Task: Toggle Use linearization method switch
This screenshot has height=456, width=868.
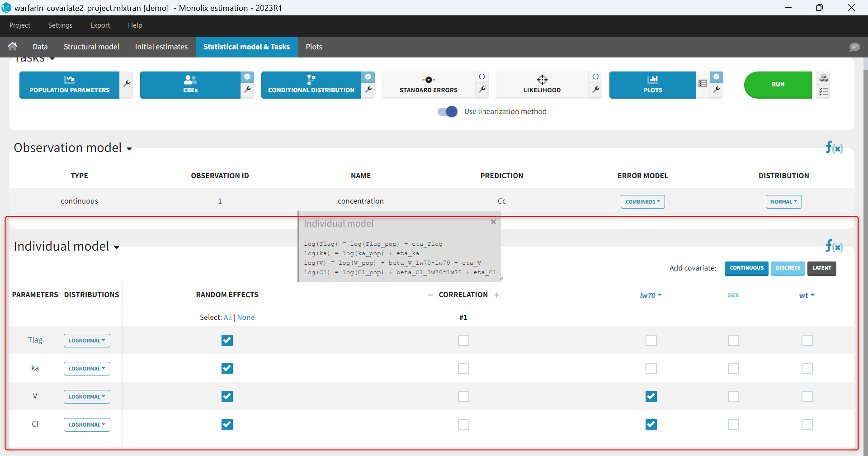Action: (x=448, y=112)
